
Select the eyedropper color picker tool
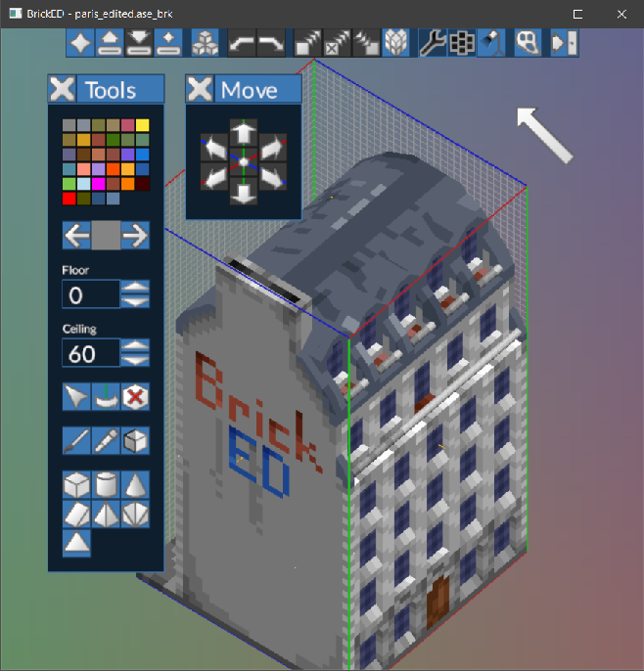click(x=106, y=441)
